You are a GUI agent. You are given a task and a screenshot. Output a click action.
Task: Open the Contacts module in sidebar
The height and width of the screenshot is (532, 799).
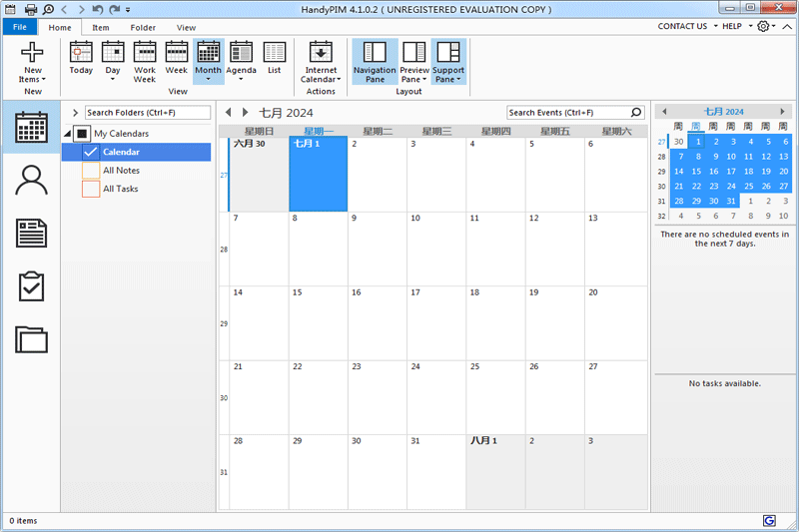[31, 181]
